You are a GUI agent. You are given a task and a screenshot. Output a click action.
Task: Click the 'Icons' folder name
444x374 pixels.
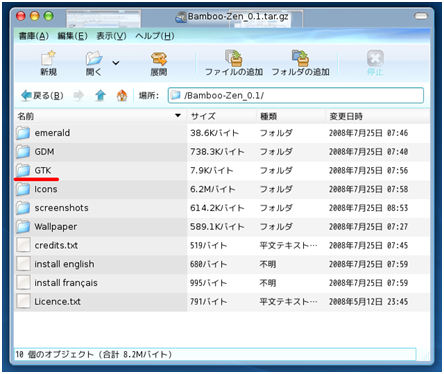(x=46, y=189)
